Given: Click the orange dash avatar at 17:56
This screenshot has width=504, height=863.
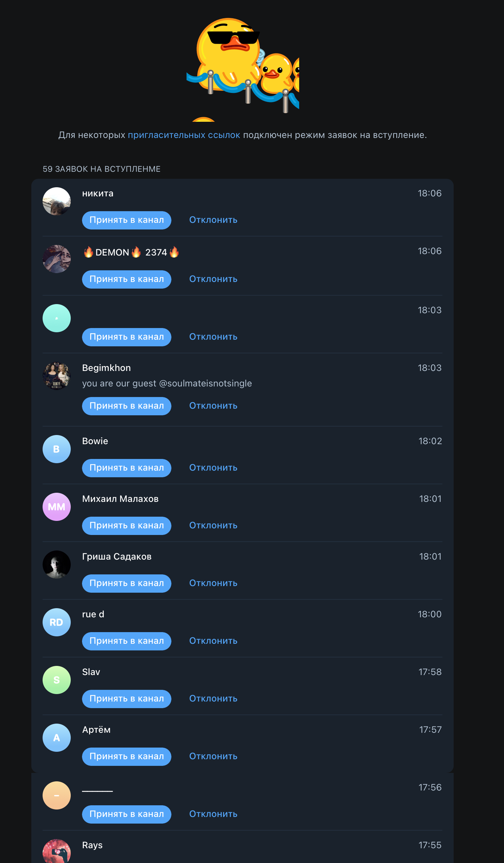Looking at the screenshot, I should [57, 795].
